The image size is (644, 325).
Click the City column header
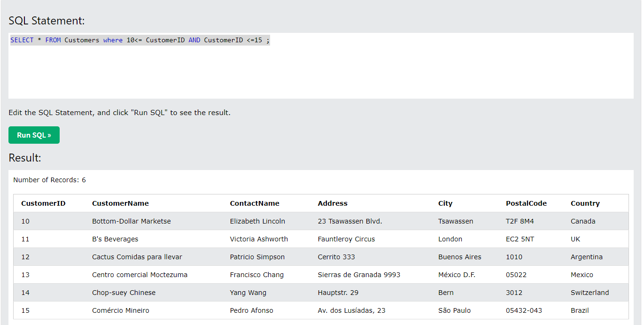click(x=445, y=203)
